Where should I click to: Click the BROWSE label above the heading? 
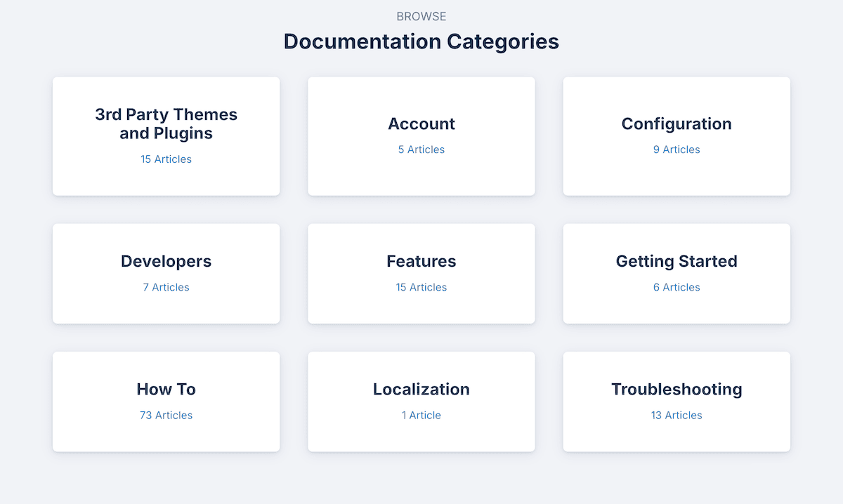pos(421,16)
